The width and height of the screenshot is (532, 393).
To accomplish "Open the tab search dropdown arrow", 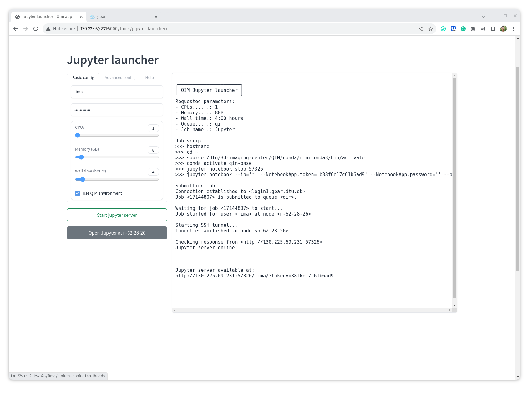I will [483, 17].
